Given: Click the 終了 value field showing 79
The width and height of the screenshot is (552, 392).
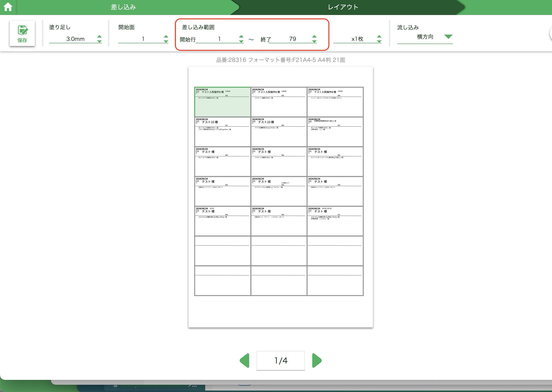Looking at the screenshot, I should click(292, 39).
